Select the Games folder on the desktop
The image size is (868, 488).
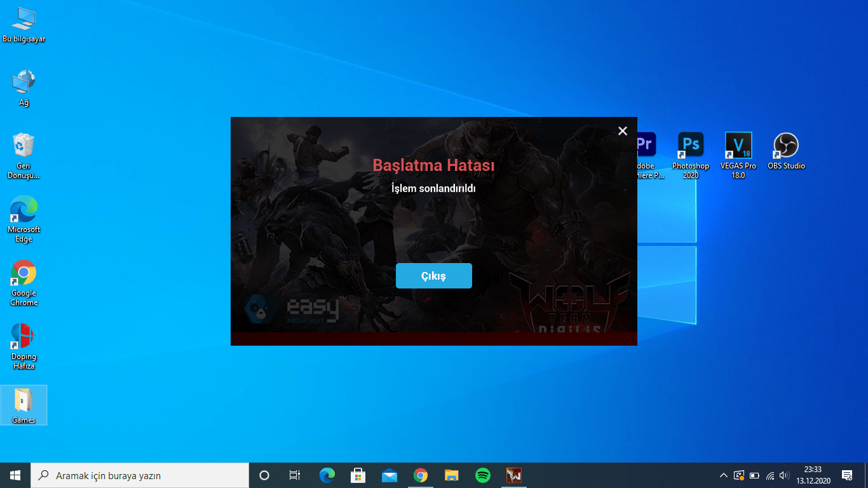pyautogui.click(x=24, y=405)
